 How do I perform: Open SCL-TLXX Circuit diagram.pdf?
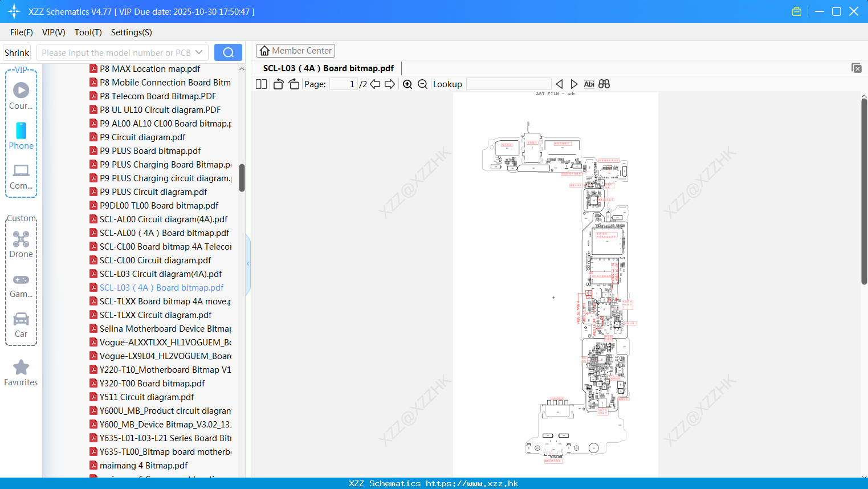[156, 315]
